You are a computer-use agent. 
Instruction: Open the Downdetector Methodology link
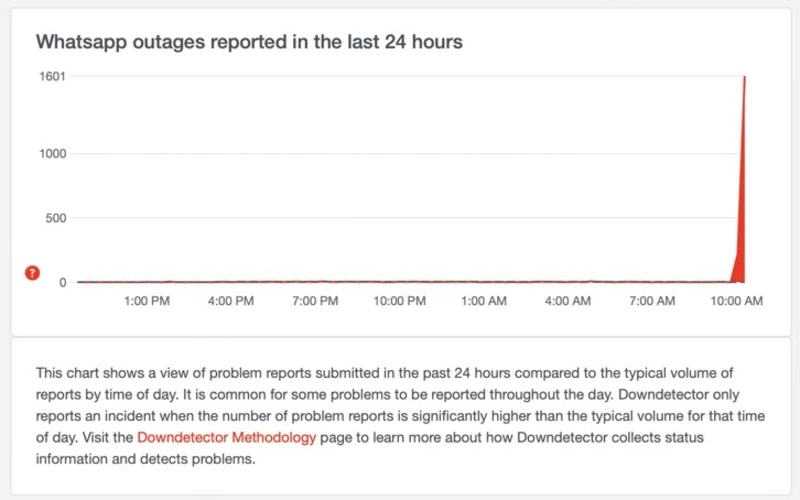click(x=226, y=437)
